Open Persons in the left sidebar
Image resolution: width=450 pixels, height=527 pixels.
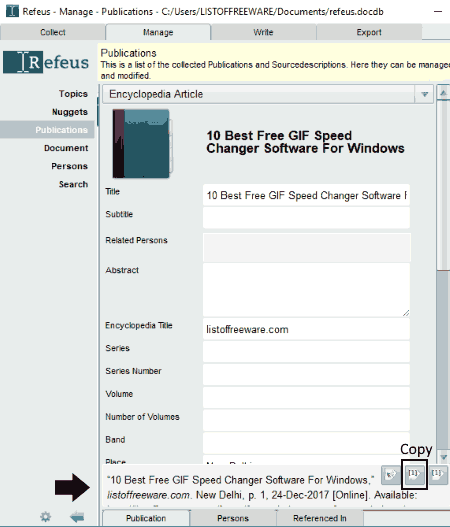coord(70,166)
